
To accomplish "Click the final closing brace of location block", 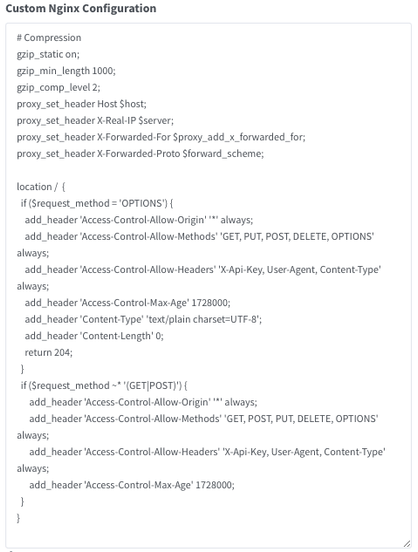I will (x=19, y=518).
